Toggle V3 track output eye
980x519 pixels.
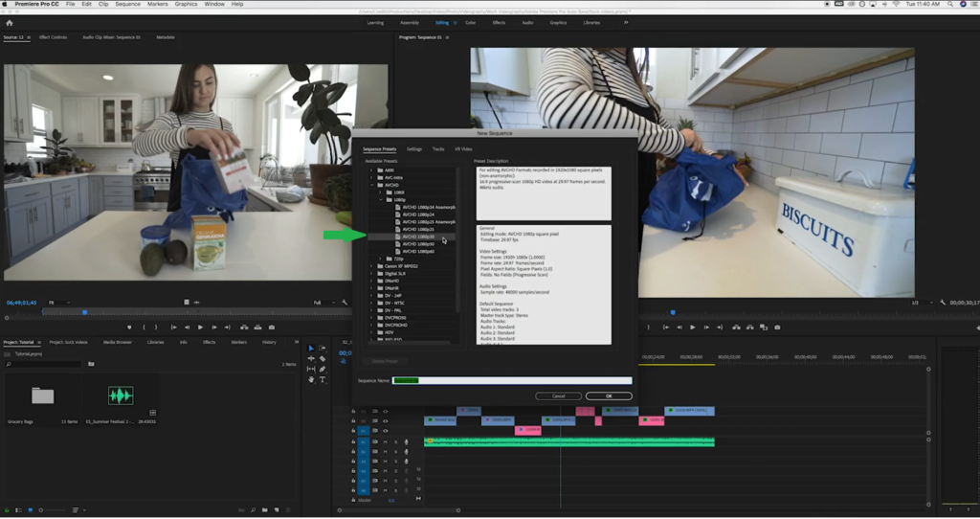[385, 412]
